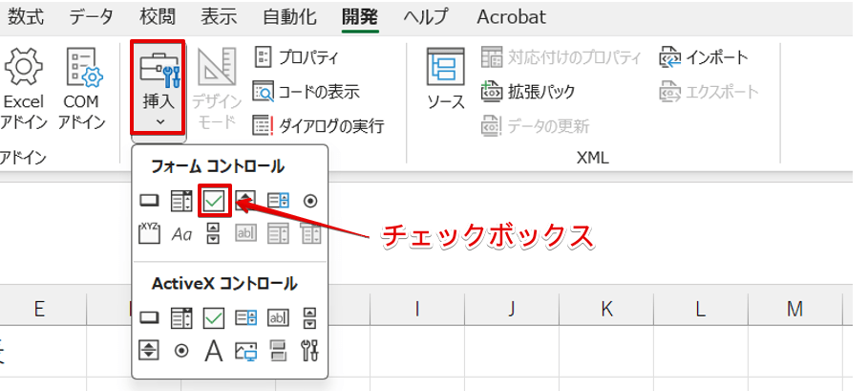The width and height of the screenshot is (868, 391).
Task: Switch to the 表示 tab
Action: coord(218,16)
